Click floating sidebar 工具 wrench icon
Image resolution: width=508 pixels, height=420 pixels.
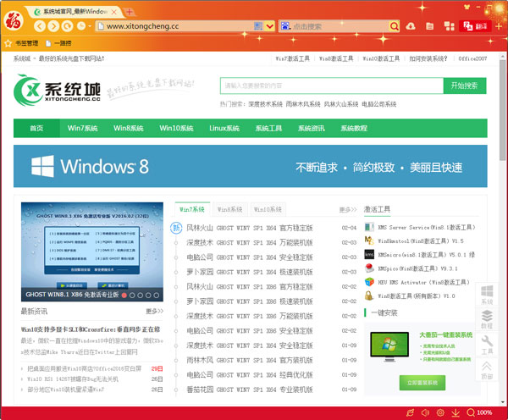[487, 345]
